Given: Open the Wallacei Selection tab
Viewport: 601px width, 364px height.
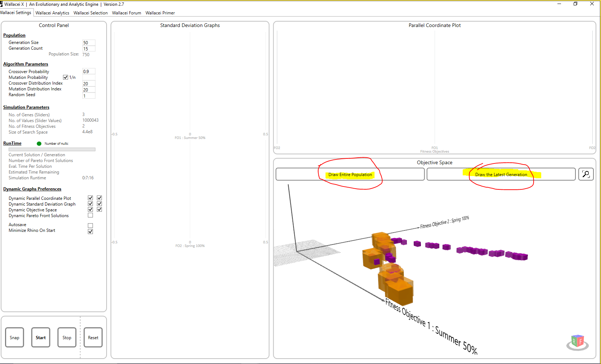Looking at the screenshot, I should [90, 13].
